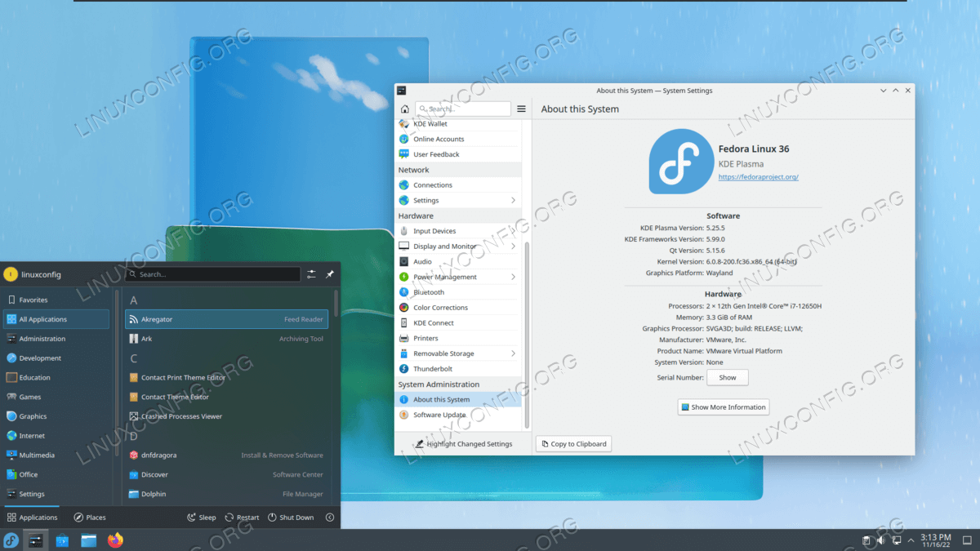The width and height of the screenshot is (980, 551).
Task: Open the clock showing 3:13 PM
Action: (x=935, y=540)
